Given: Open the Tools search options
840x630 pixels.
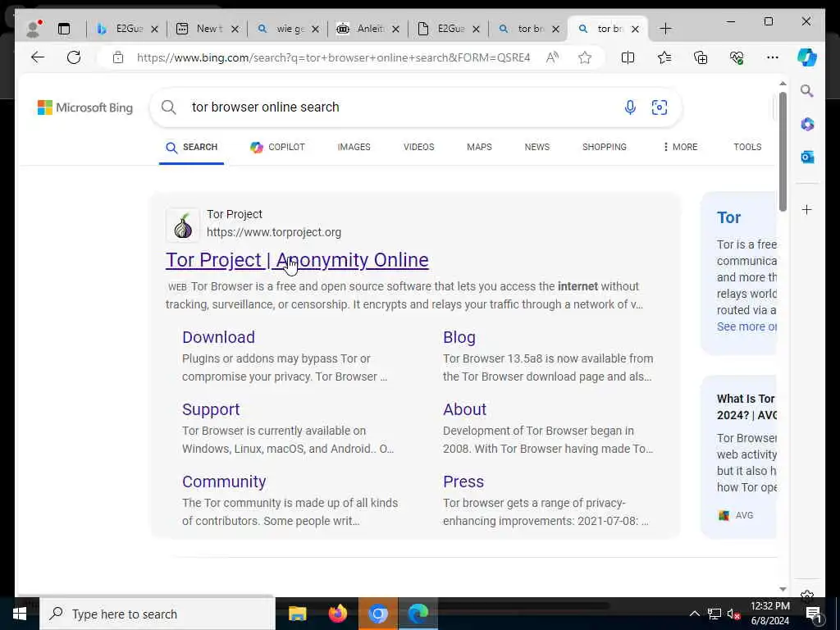Looking at the screenshot, I should [747, 147].
